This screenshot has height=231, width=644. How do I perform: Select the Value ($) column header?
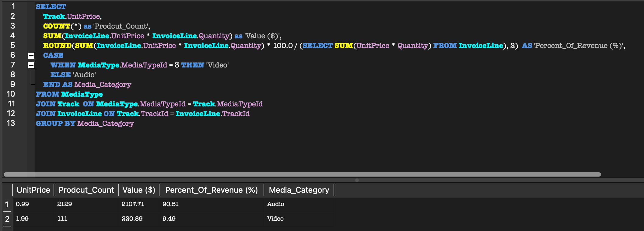point(139,190)
